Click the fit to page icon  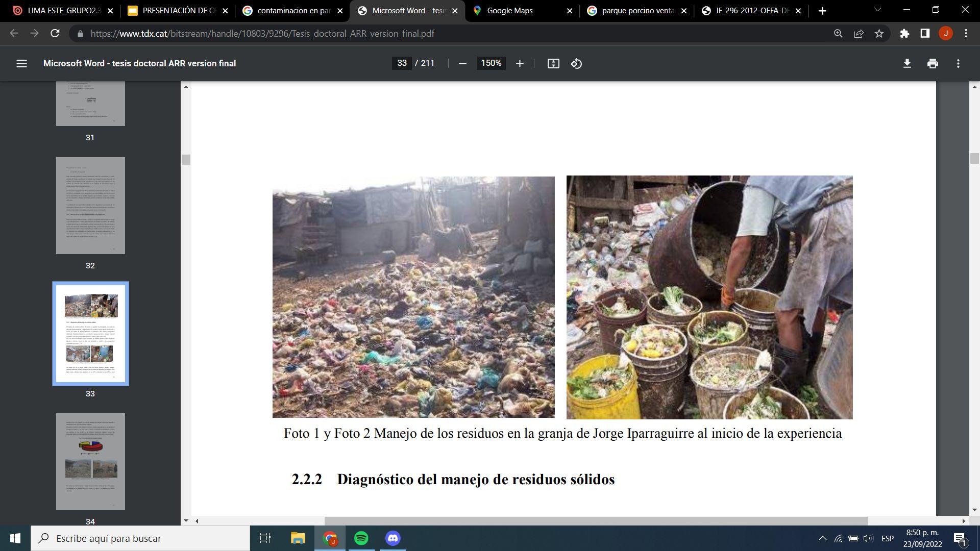pyautogui.click(x=553, y=63)
